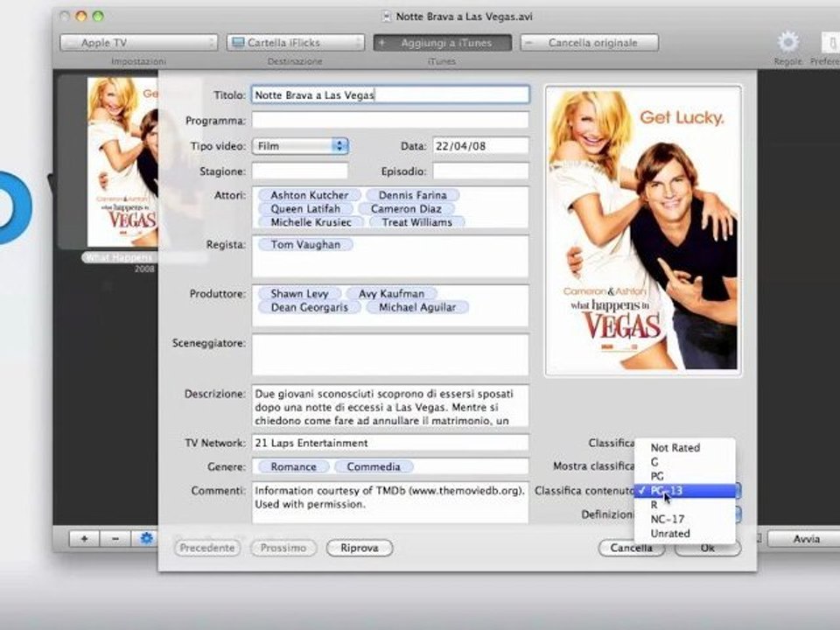Screen dimensions: 840x630
Task: Click the Prossimo button
Action: pos(283,548)
